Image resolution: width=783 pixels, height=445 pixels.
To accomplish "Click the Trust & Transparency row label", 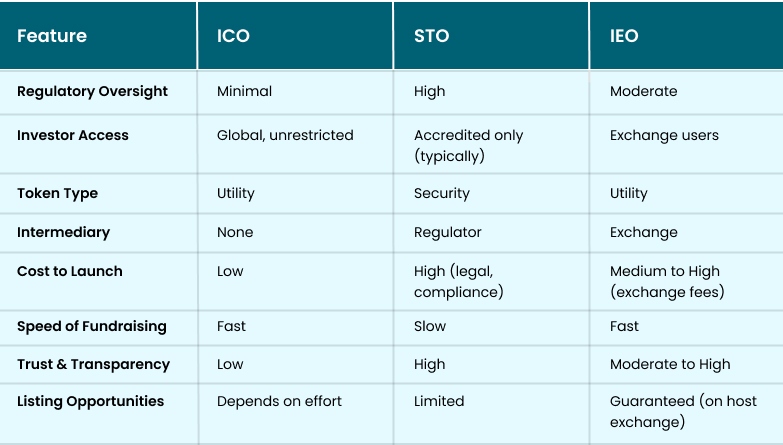I will coord(93,364).
